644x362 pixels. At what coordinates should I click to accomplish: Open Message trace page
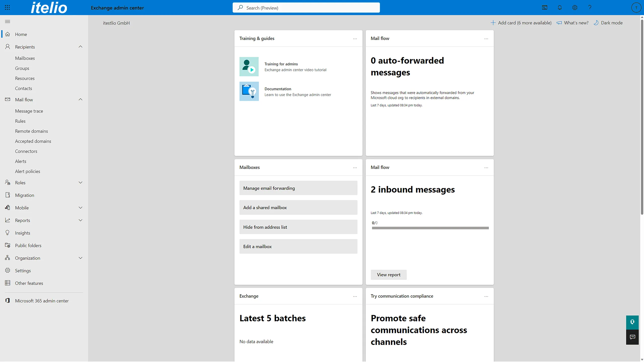[x=29, y=111]
